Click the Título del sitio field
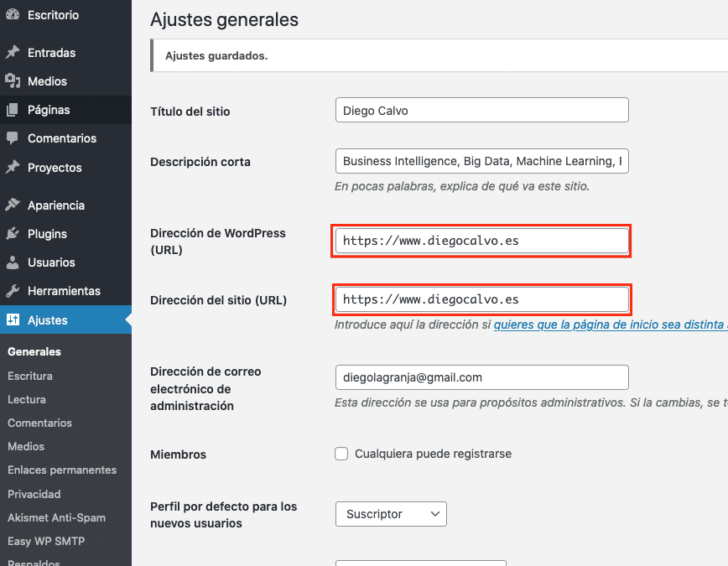The width and height of the screenshot is (728, 566). click(x=482, y=110)
